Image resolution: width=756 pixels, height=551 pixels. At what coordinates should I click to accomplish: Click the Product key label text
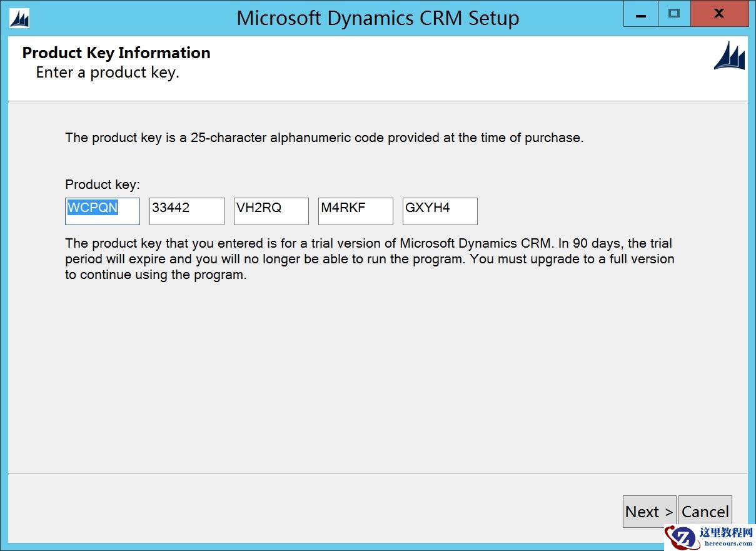pyautogui.click(x=102, y=184)
